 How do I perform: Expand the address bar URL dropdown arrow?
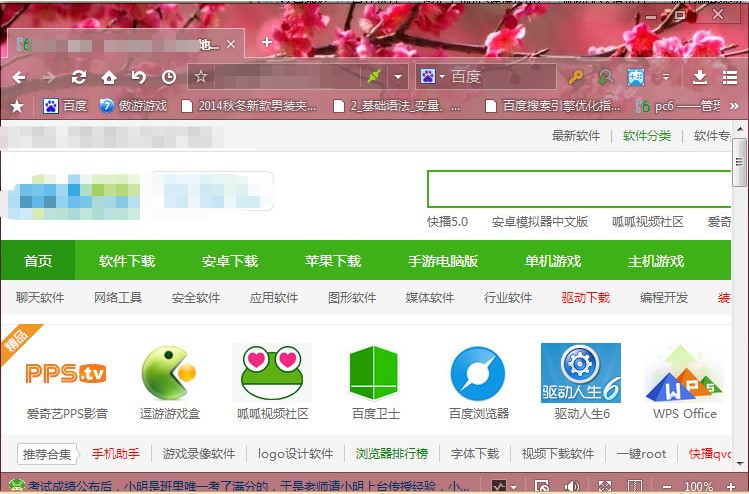point(398,77)
